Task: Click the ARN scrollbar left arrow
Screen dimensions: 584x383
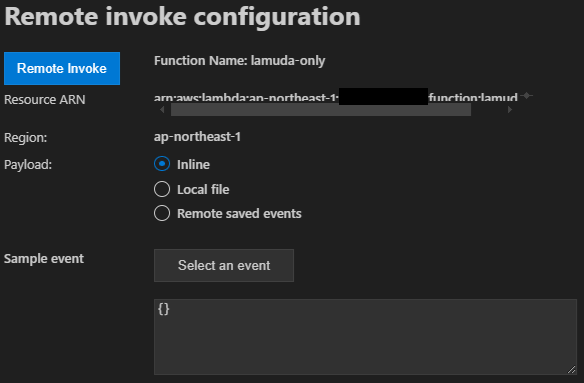Action: (162, 110)
